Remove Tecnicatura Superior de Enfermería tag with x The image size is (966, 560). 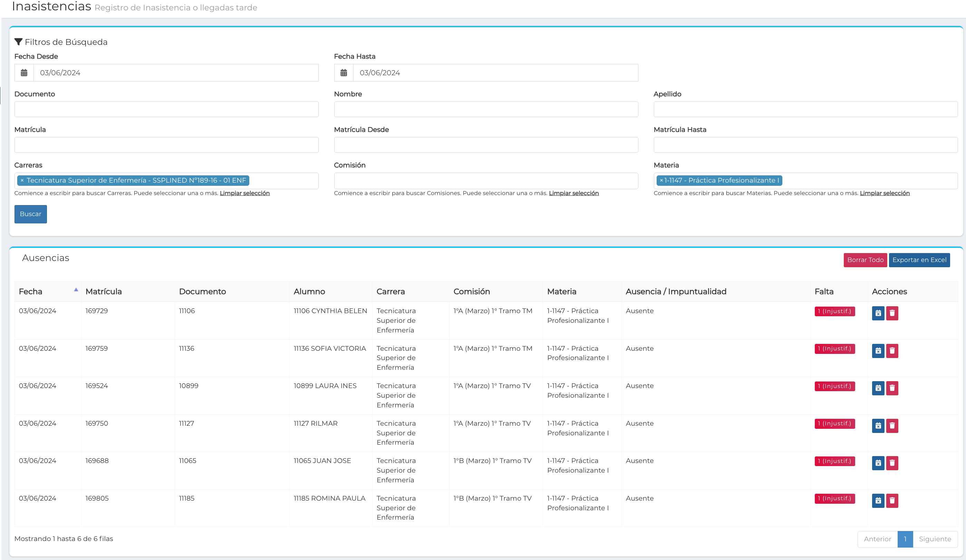(22, 181)
